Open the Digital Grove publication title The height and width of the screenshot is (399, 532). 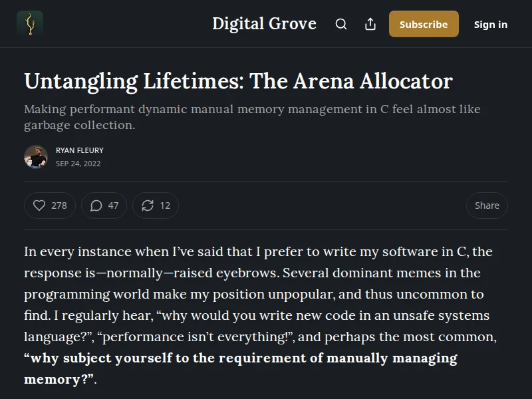264,24
